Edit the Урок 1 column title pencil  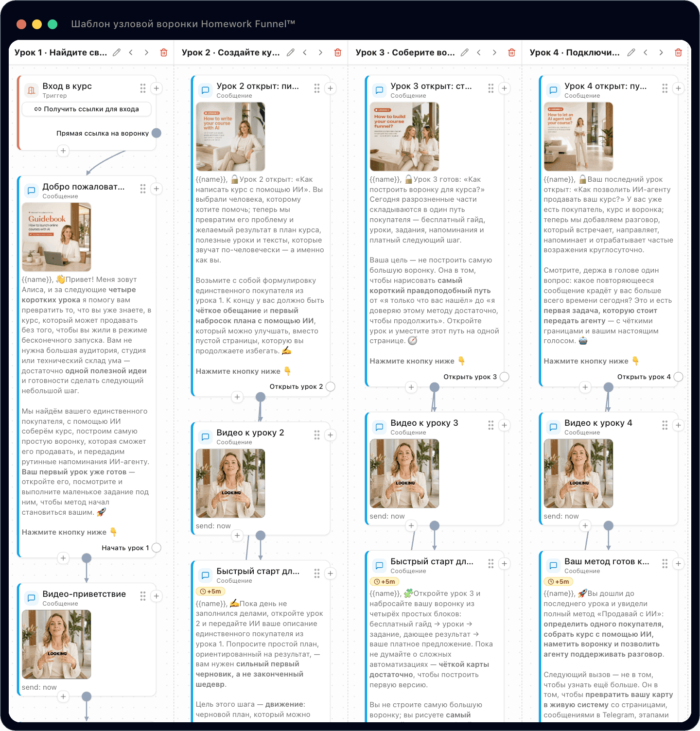(117, 52)
